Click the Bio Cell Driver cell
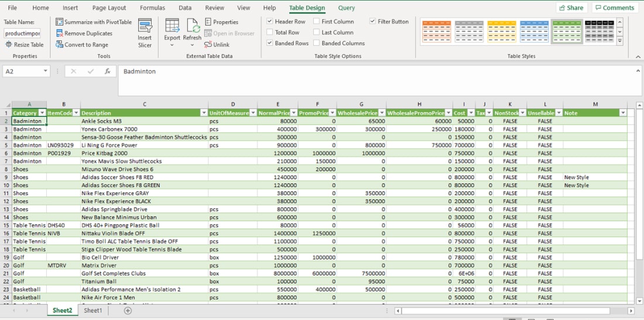Viewport: 644px width, 320px height. [144, 257]
